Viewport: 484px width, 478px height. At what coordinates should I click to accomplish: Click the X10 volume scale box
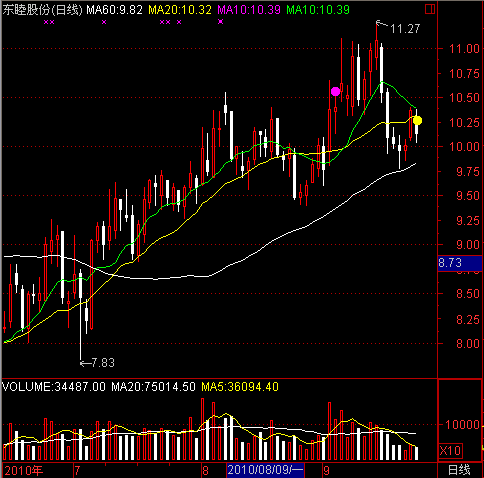(x=450, y=451)
